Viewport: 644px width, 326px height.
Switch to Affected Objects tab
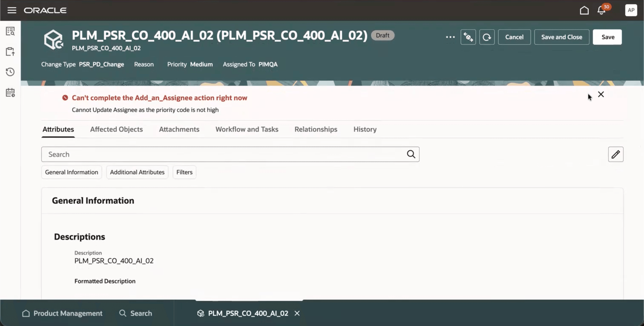[116, 129]
